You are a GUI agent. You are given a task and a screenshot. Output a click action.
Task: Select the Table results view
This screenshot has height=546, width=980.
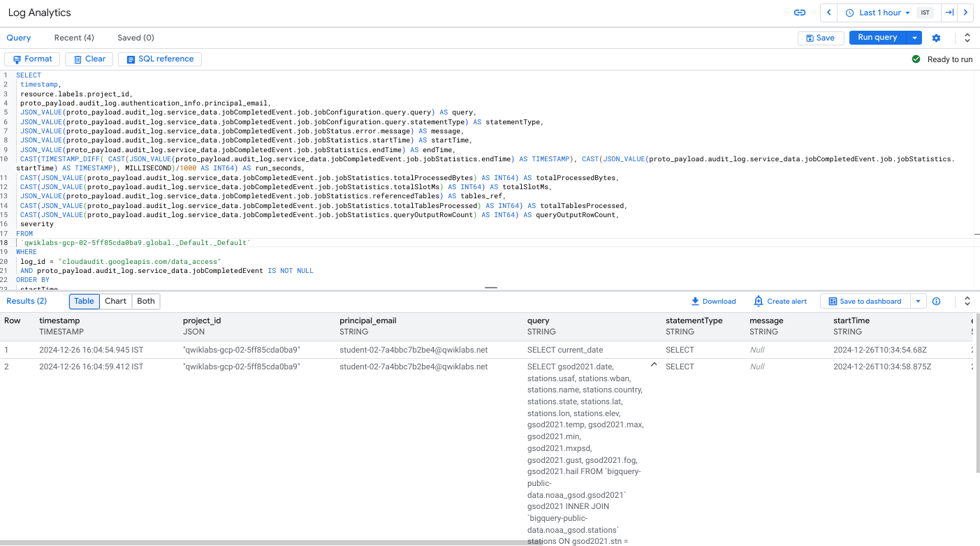[85, 301]
